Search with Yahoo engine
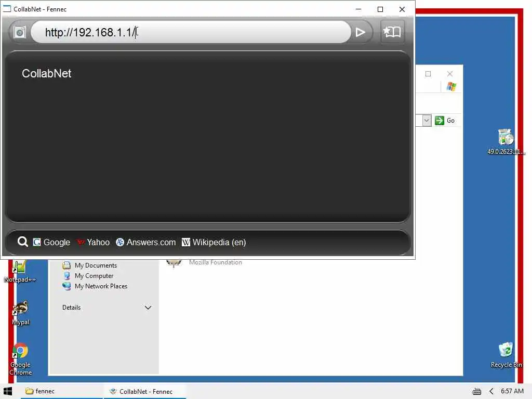The image size is (532, 399). (94, 242)
